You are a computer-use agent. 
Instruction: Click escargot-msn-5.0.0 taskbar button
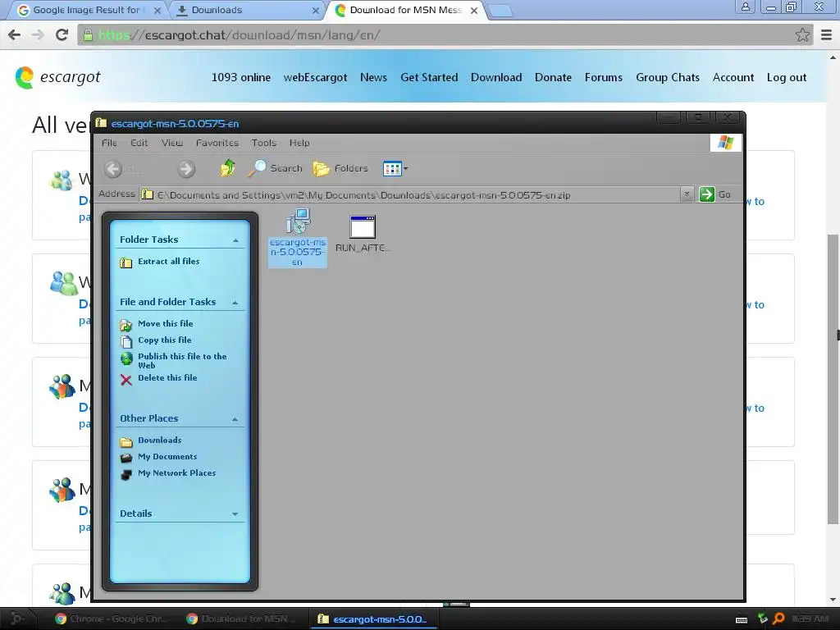point(373,619)
